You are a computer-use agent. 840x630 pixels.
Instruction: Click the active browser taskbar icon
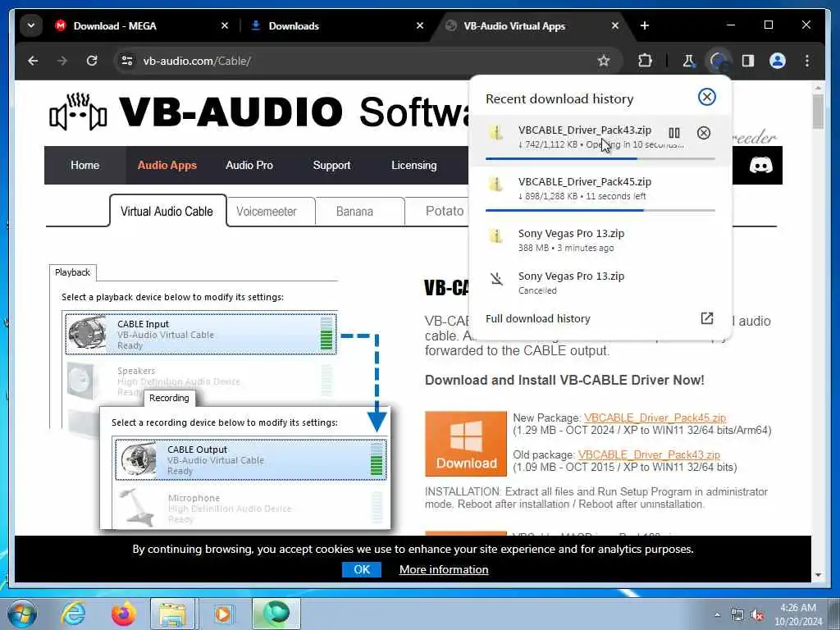tap(276, 614)
